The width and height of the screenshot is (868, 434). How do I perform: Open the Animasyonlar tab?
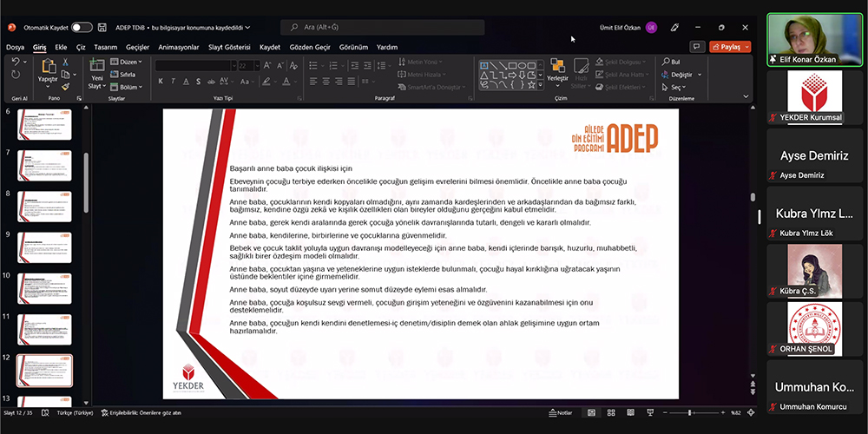178,47
